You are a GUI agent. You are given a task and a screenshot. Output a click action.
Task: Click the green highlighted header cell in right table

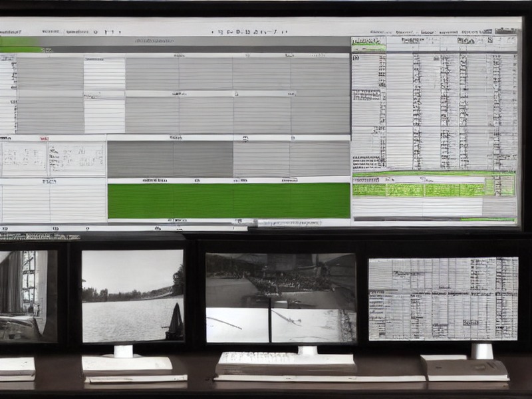[x=368, y=44]
